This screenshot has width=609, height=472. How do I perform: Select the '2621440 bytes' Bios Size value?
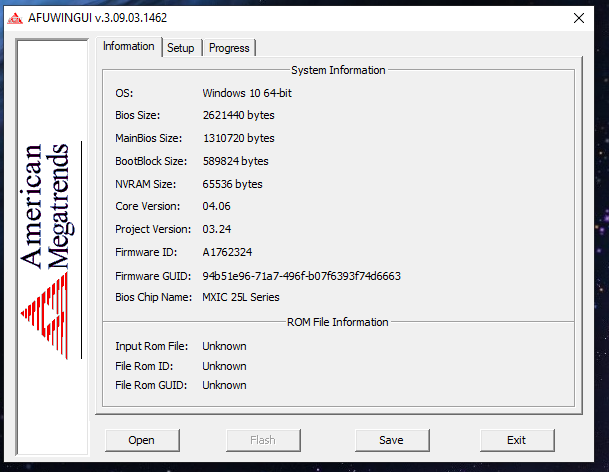coord(238,115)
